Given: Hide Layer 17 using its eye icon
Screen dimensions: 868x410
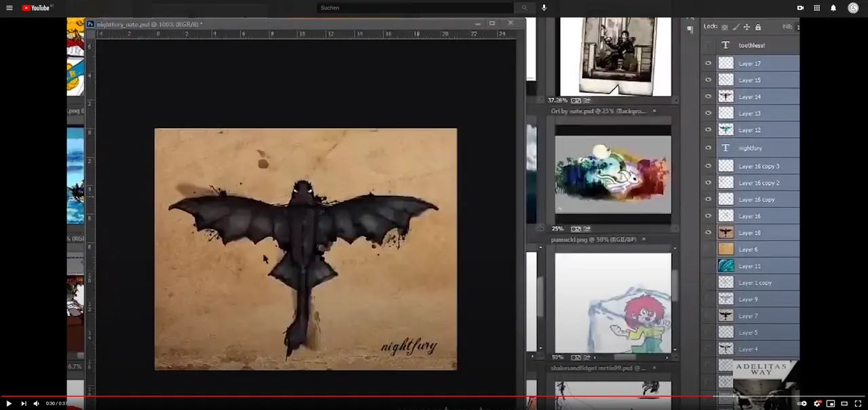Looking at the screenshot, I should 709,63.
